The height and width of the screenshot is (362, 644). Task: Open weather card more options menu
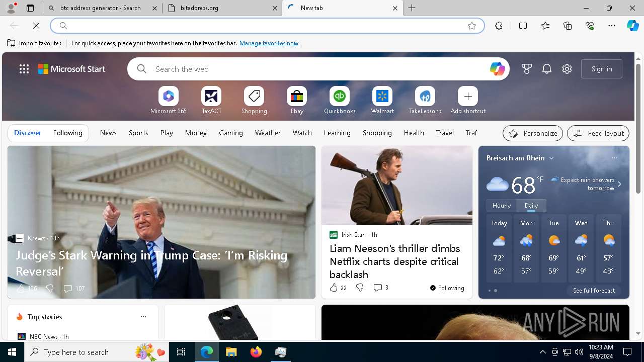(614, 158)
